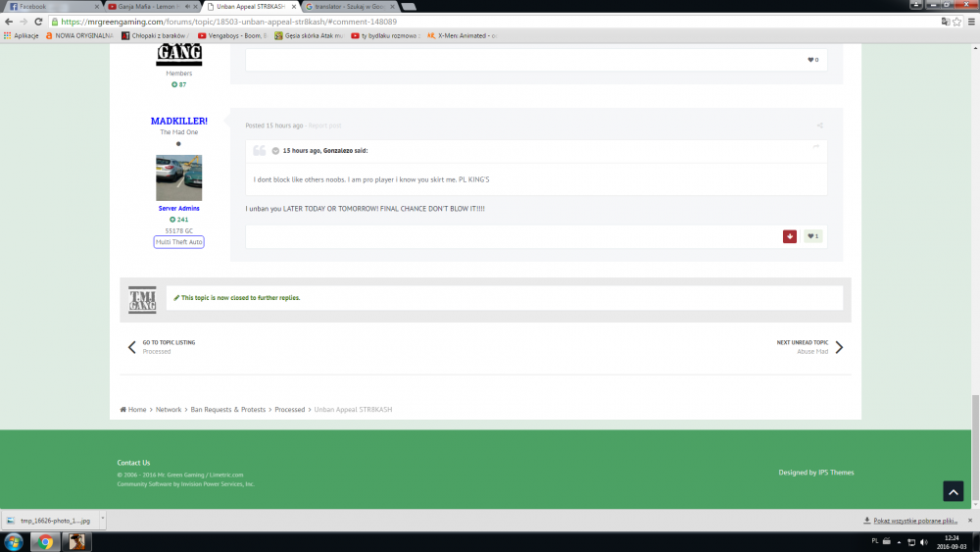Click the right arrow for next unread topic

pos(839,347)
